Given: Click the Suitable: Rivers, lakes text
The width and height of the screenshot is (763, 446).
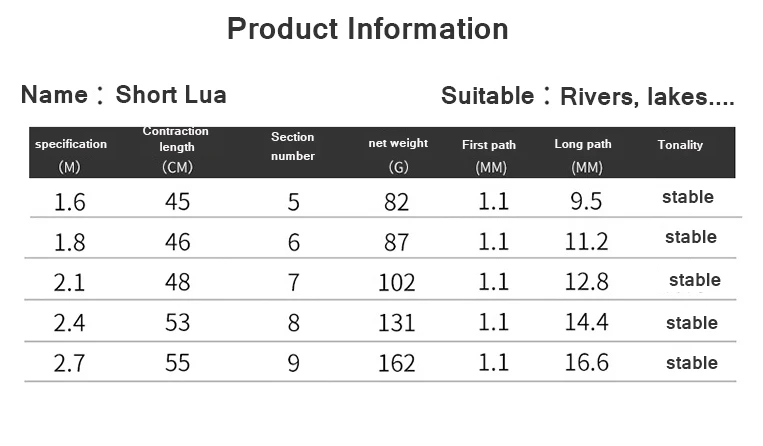Looking at the screenshot, I should [587, 96].
